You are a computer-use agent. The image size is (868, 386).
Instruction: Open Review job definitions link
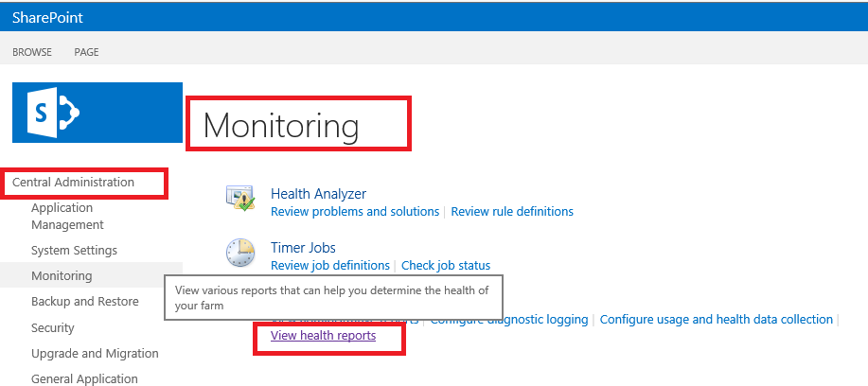coord(330,265)
